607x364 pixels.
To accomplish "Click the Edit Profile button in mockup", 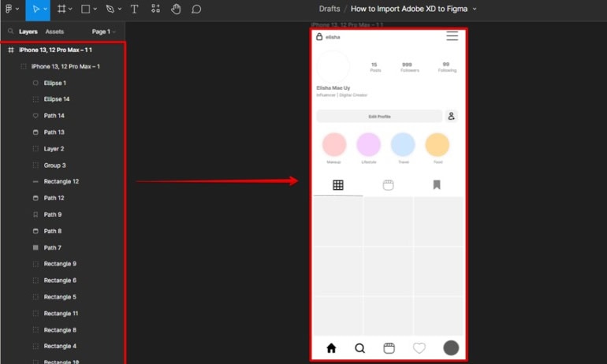I will pos(379,117).
